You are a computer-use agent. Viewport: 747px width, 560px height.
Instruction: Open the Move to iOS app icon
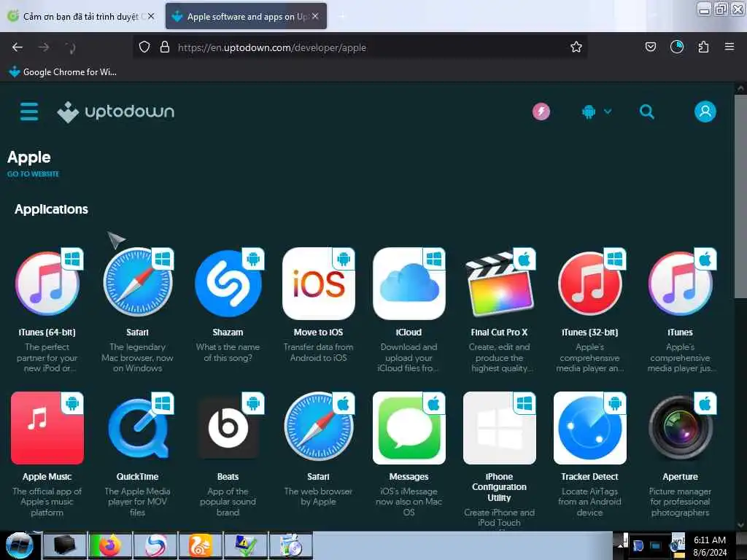click(319, 284)
